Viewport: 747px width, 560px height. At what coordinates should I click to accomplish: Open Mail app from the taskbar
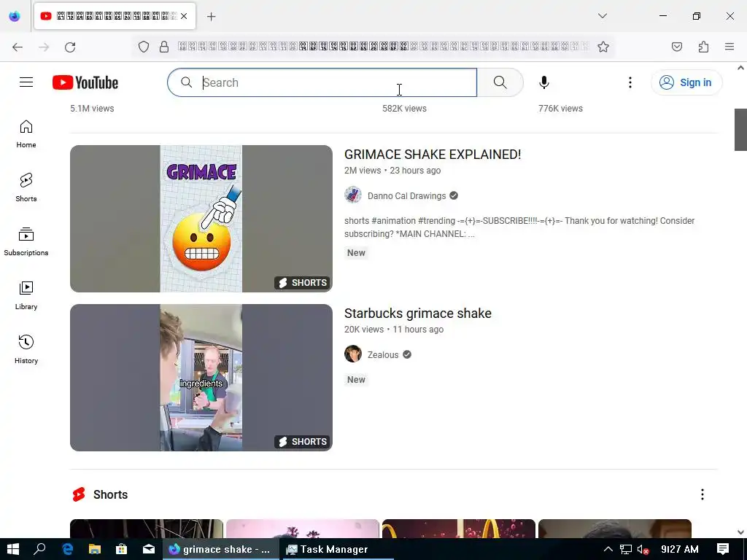149,549
